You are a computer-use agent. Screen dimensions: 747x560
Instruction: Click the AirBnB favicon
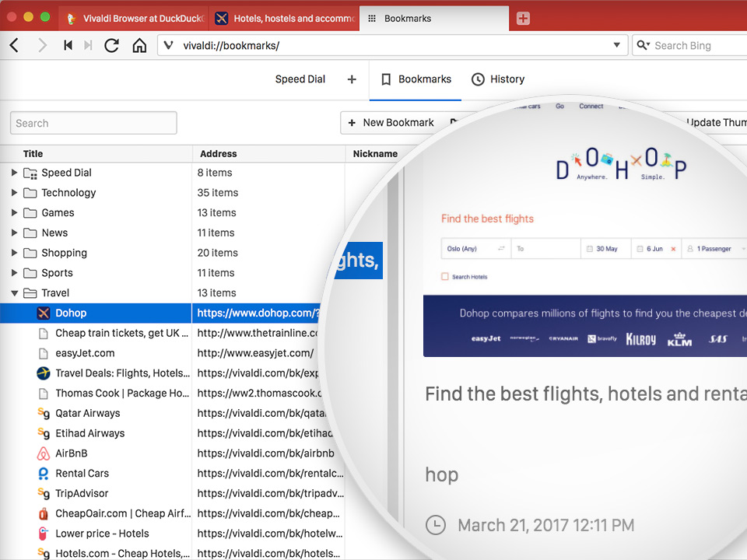[44, 453]
